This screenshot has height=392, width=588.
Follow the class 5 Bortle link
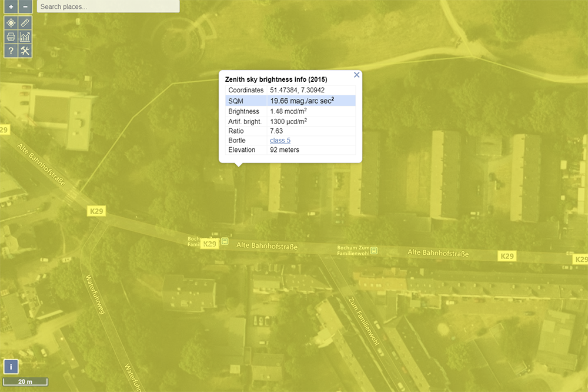[280, 140]
